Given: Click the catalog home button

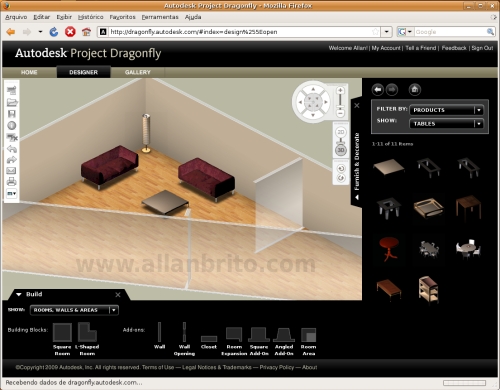Looking at the screenshot, I should coord(415,89).
